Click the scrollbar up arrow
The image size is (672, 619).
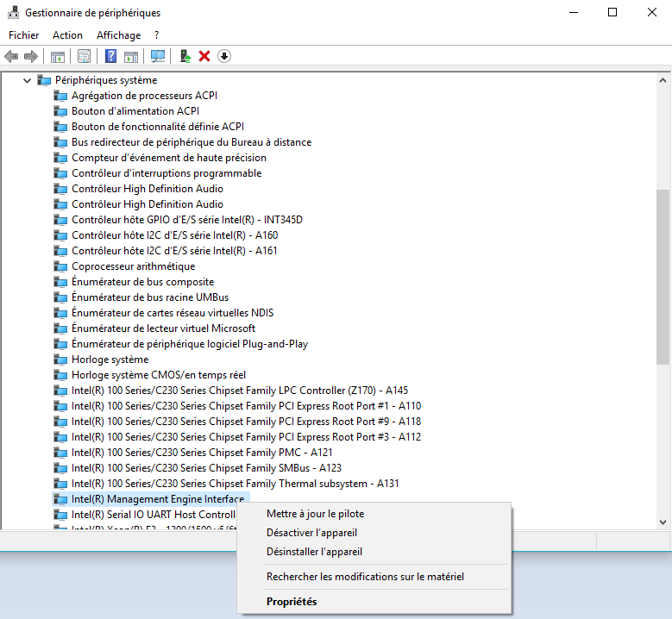click(663, 80)
